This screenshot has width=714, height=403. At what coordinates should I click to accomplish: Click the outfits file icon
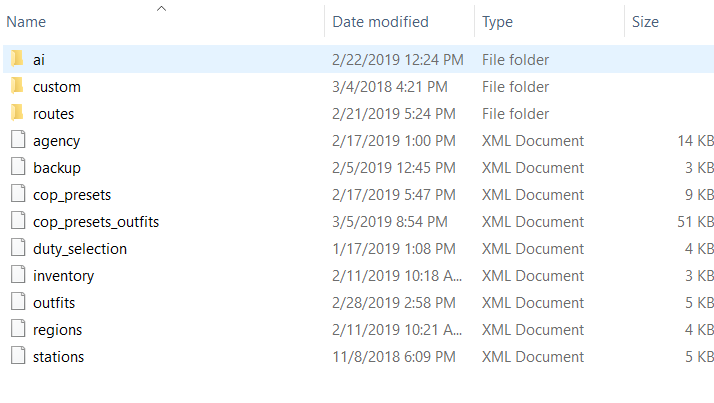pos(17,303)
